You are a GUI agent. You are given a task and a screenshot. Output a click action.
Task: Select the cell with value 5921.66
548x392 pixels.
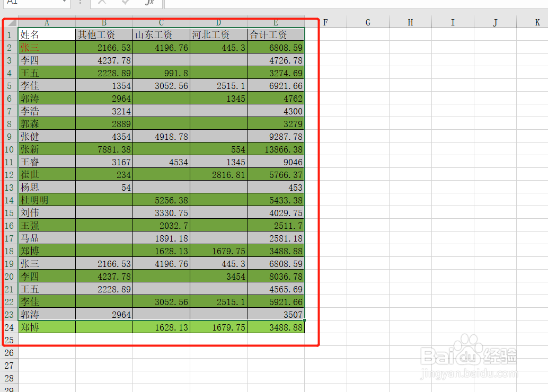(x=276, y=302)
